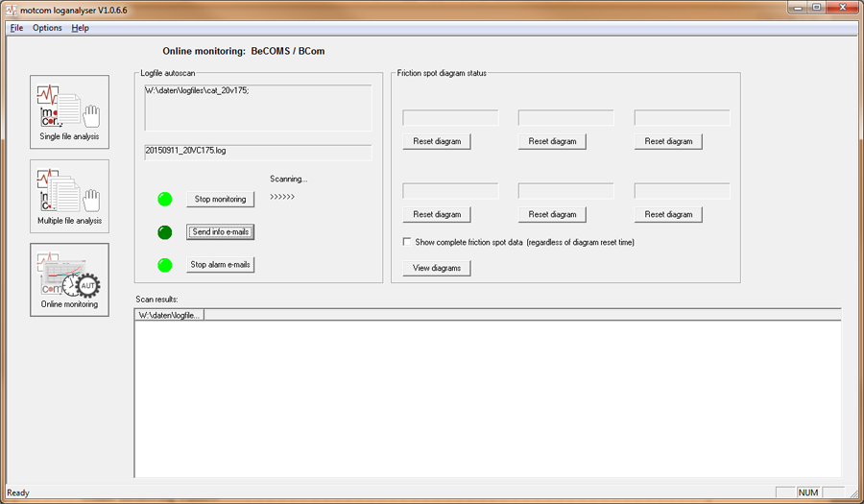This screenshot has height=504, width=864.
Task: Open Single file analysis icon
Action: pos(69,111)
